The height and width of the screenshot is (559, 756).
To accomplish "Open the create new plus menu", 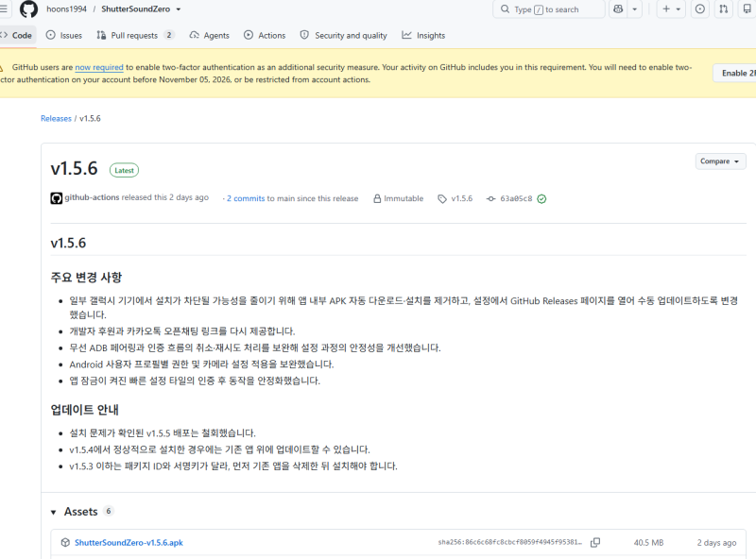I will click(x=671, y=9).
